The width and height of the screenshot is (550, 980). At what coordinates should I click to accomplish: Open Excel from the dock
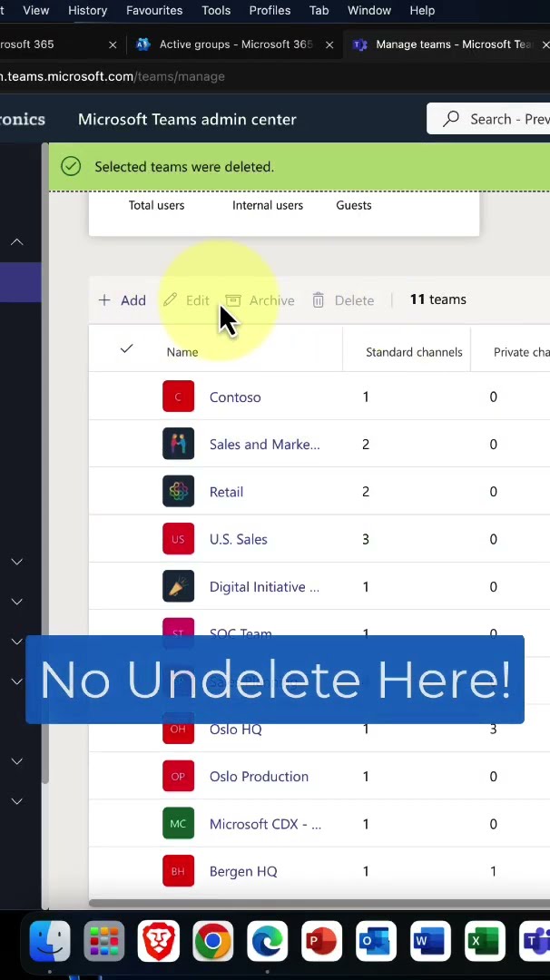click(x=485, y=941)
